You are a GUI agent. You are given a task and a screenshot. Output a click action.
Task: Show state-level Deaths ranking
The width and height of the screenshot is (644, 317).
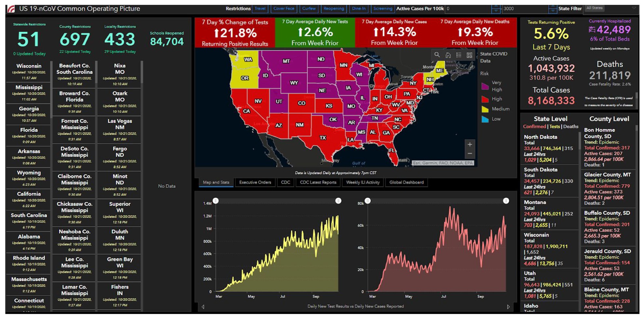pyautogui.click(x=571, y=127)
